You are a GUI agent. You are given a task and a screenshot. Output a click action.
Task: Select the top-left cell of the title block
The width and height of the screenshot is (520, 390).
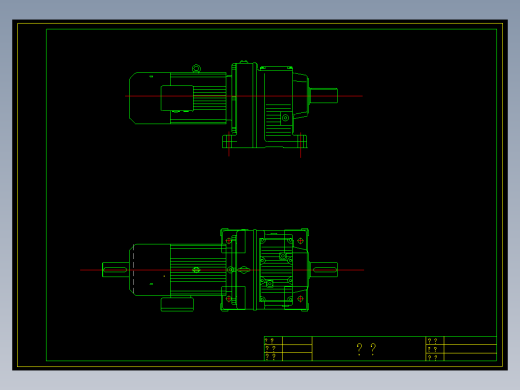click(x=273, y=341)
